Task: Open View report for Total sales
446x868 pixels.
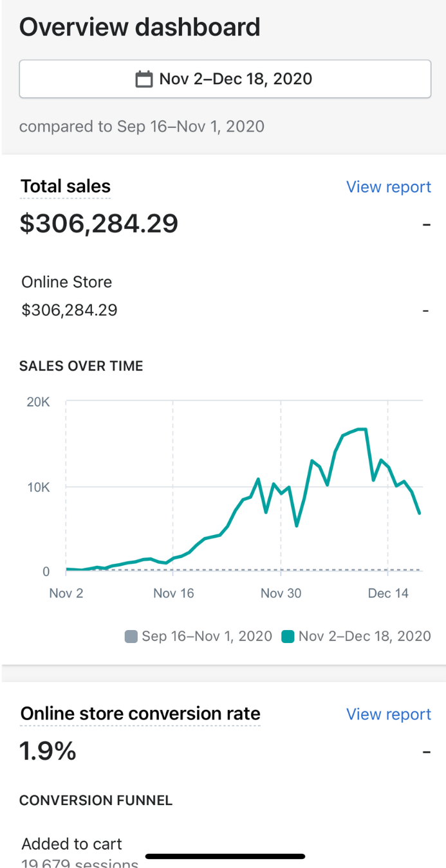Action: click(x=388, y=187)
